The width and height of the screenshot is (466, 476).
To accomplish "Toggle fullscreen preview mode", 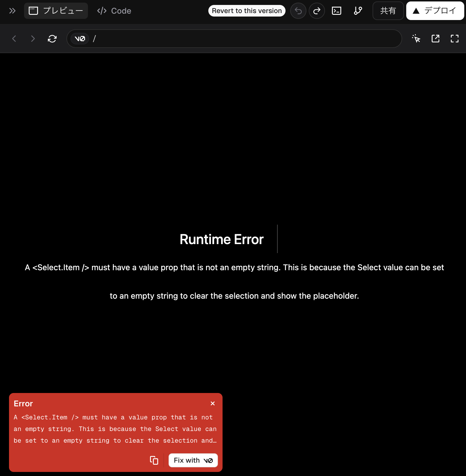I will pyautogui.click(x=454, y=39).
